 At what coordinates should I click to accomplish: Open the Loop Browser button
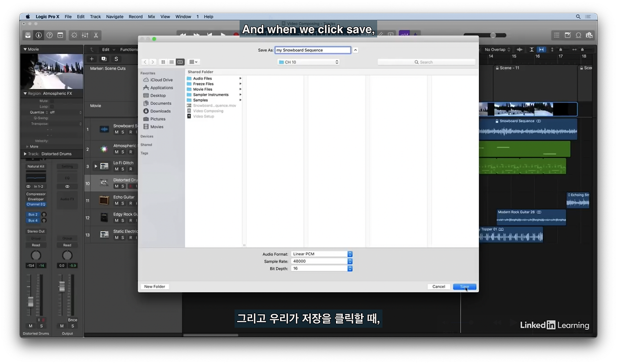coord(578,35)
